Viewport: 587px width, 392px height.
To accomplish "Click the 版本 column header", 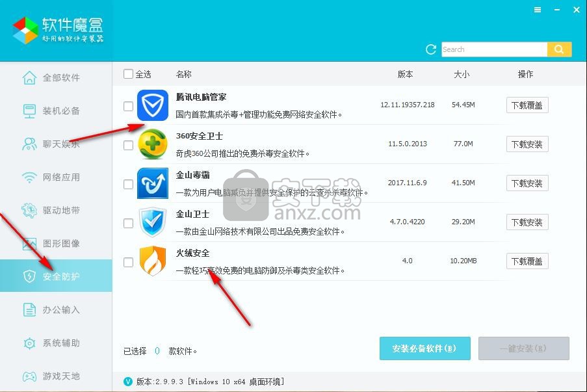I will pos(405,74).
